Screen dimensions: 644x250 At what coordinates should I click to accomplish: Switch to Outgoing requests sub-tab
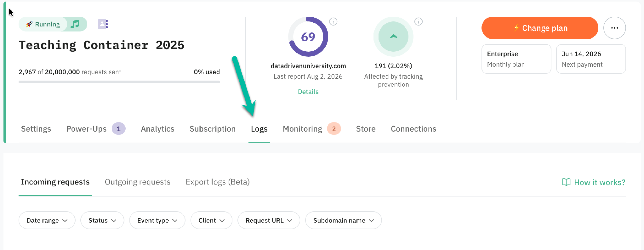point(137,182)
